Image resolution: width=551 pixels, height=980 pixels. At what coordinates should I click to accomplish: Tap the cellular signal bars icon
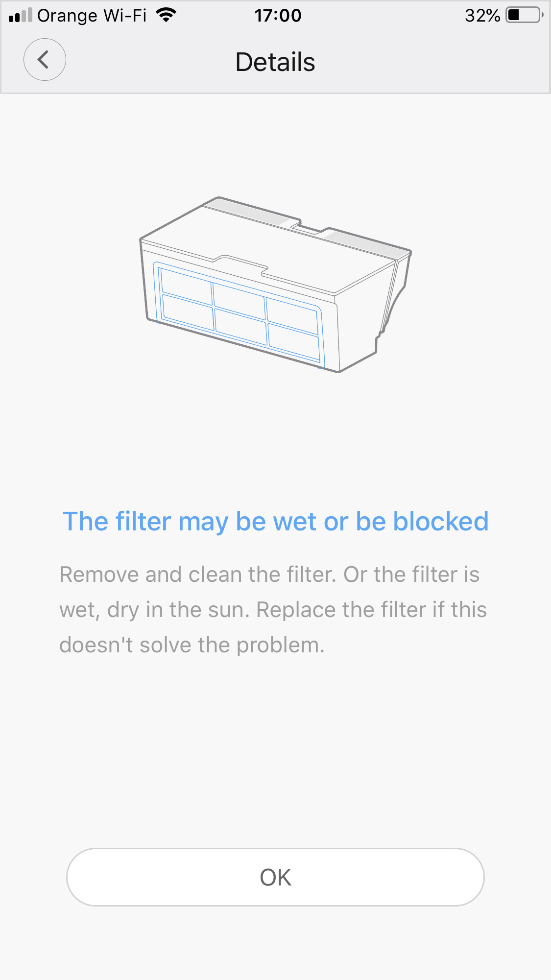pos(21,15)
